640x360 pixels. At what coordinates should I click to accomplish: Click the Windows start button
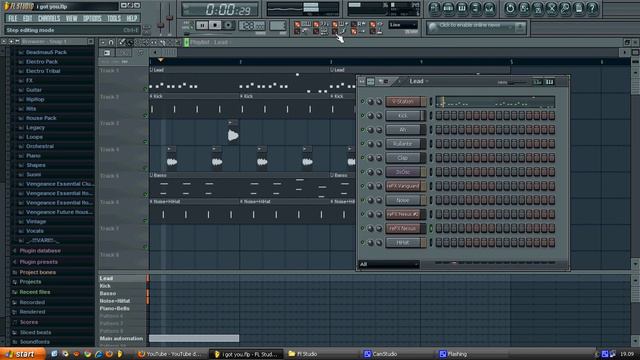pos(21,354)
